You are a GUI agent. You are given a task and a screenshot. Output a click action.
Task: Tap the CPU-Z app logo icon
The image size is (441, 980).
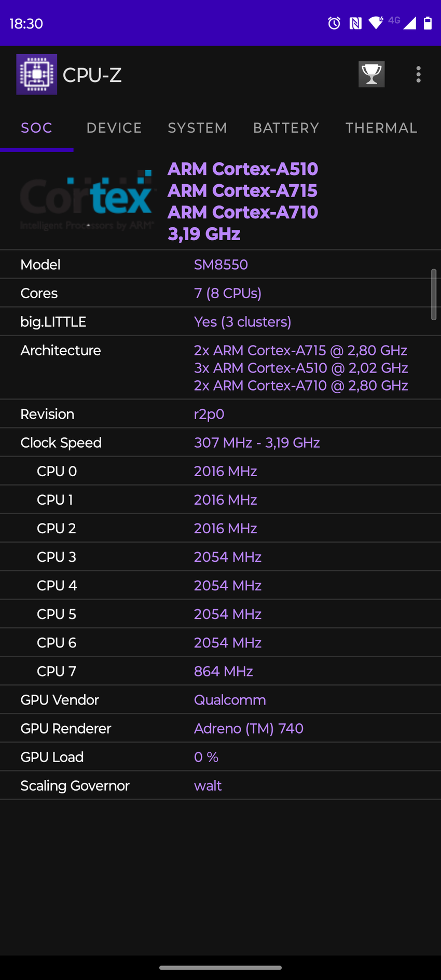click(36, 74)
